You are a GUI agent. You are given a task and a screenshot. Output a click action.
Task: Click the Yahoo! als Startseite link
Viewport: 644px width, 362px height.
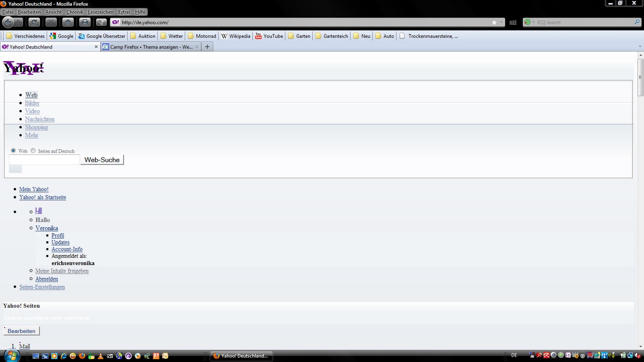click(x=43, y=197)
